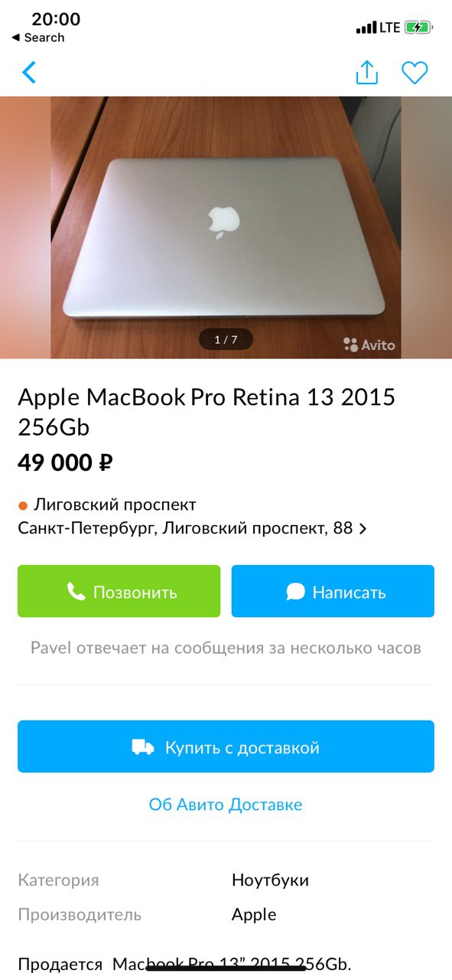Image resolution: width=452 pixels, height=980 pixels.
Task: Tap the delivery truck icon
Action: (143, 747)
